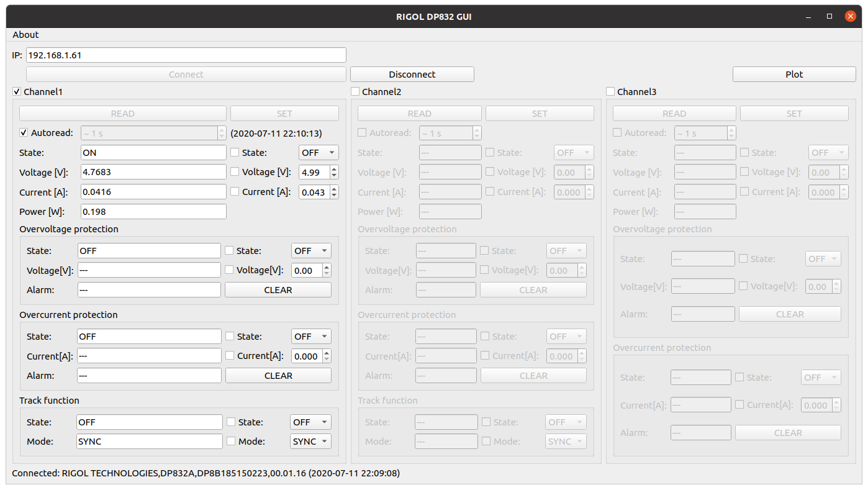
Task: Enable the Channel2 checkbox
Action: tap(355, 92)
